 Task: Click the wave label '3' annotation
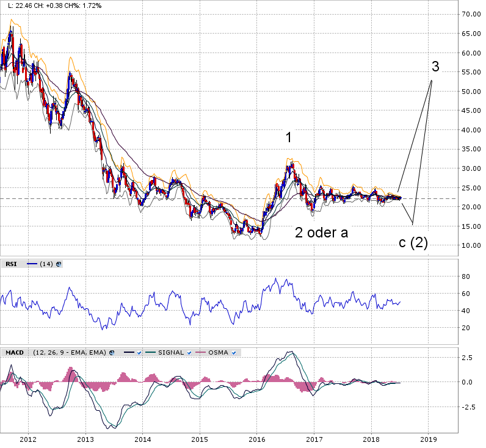click(x=435, y=67)
